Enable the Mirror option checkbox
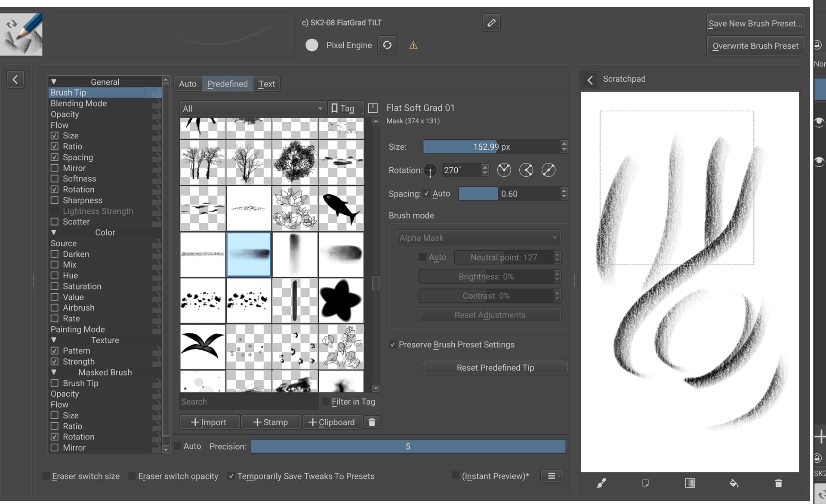This screenshot has height=504, width=826. click(x=55, y=168)
